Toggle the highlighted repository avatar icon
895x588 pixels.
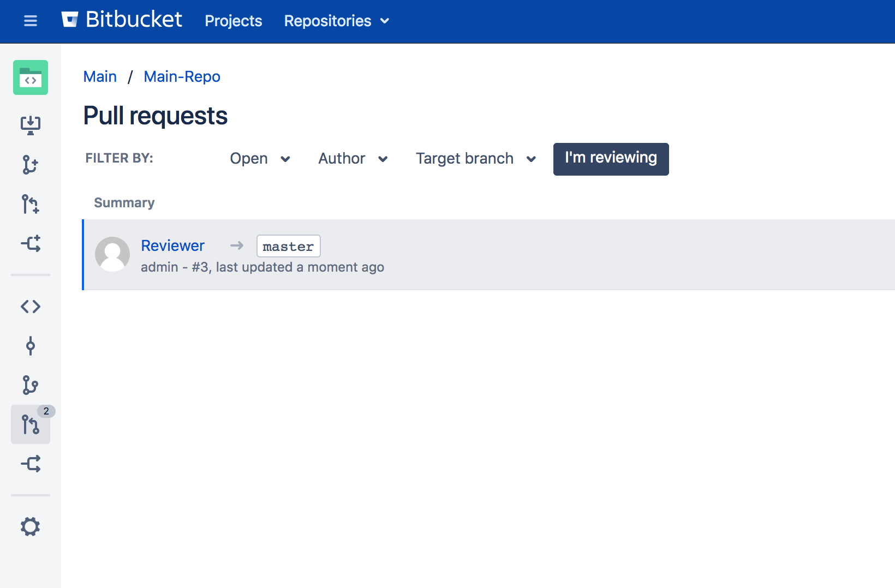(x=31, y=77)
